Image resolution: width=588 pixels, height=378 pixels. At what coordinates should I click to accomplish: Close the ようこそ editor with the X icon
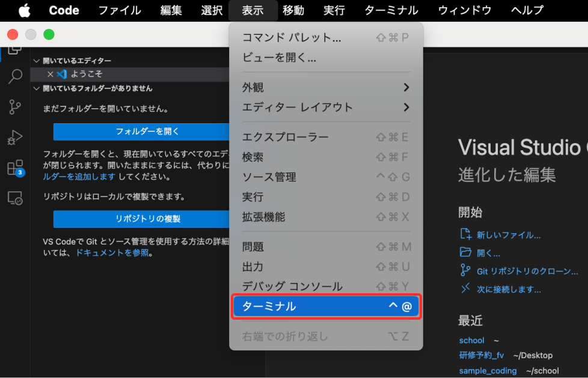[x=51, y=75]
